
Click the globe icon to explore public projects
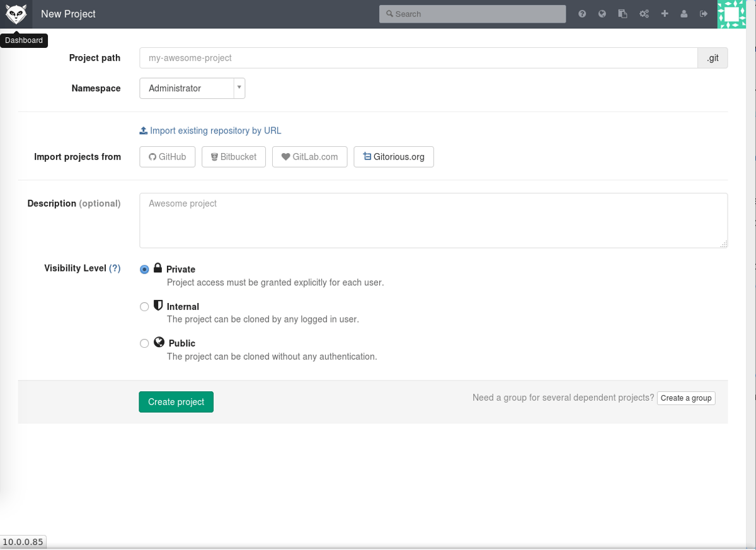click(602, 13)
